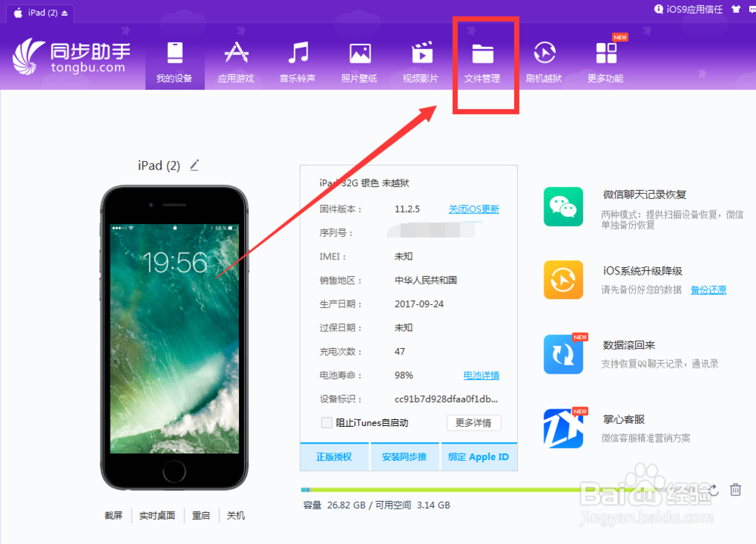Click 安装同步推 button
The image size is (756, 544).
coord(404,457)
